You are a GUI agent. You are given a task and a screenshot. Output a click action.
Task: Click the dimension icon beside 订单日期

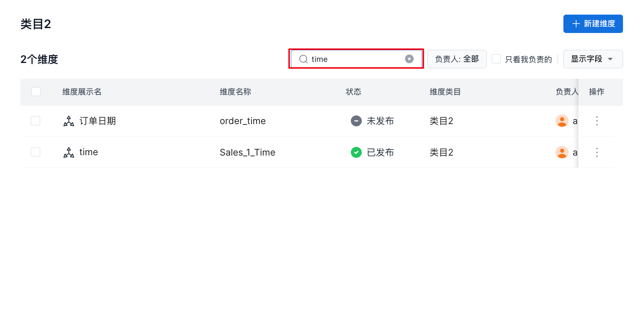69,121
